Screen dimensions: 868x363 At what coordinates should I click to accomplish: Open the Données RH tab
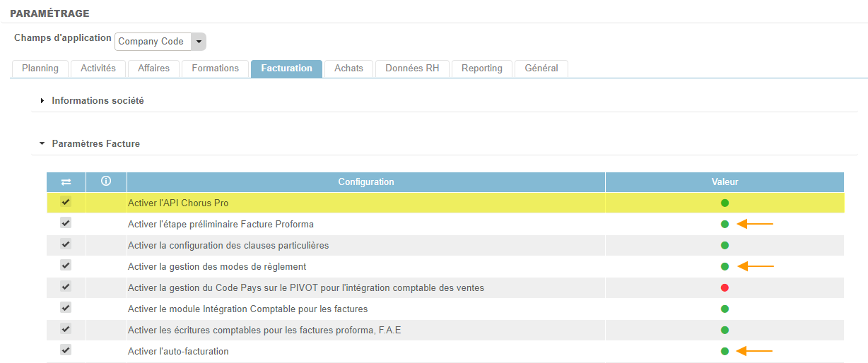(x=412, y=69)
